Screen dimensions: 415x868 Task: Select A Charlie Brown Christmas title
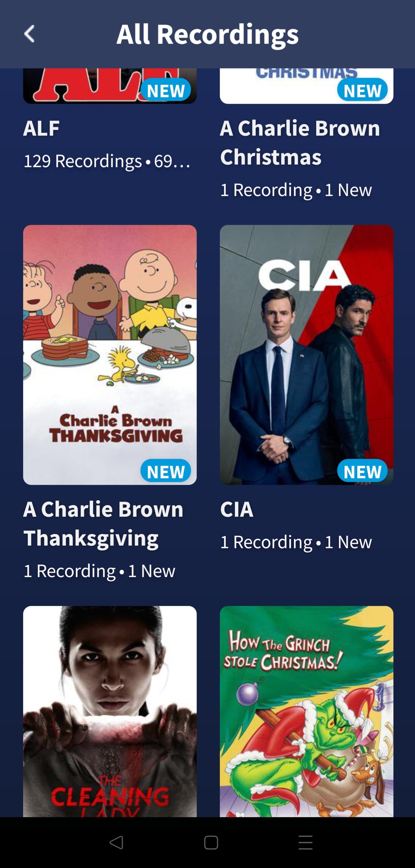pyautogui.click(x=300, y=142)
